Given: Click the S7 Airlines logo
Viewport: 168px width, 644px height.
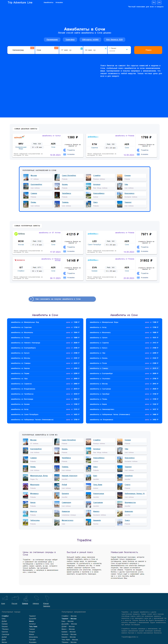Looking at the screenshot, I should [x=19, y=234].
